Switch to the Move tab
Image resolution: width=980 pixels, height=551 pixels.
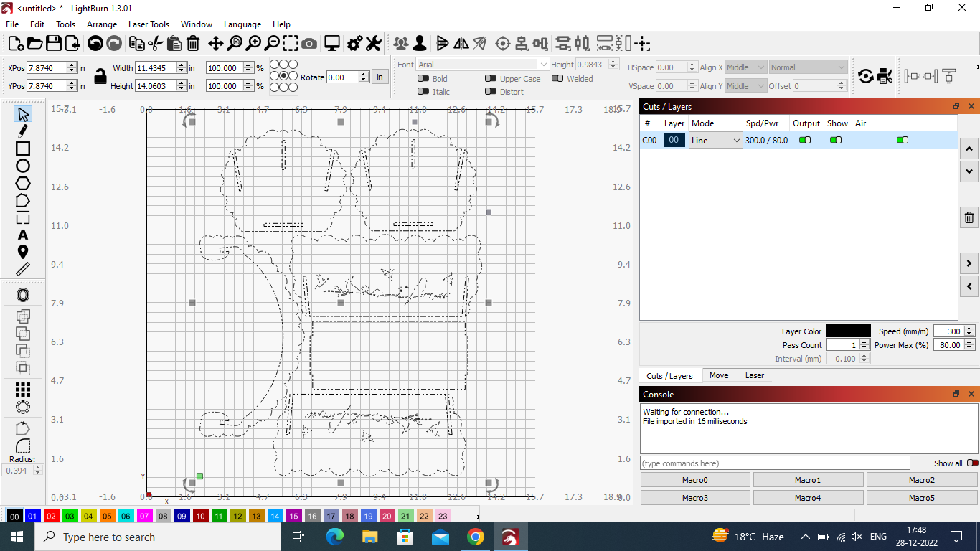click(x=719, y=375)
